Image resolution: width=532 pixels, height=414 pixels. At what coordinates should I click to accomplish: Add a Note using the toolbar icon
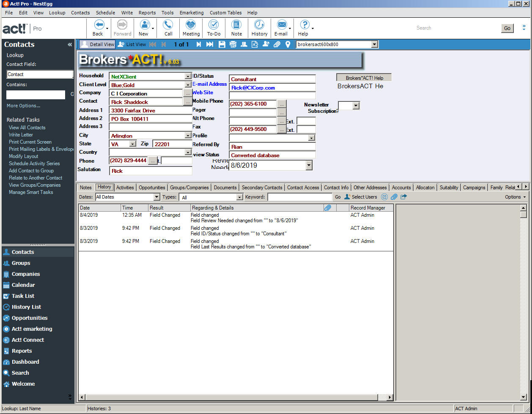236,25
